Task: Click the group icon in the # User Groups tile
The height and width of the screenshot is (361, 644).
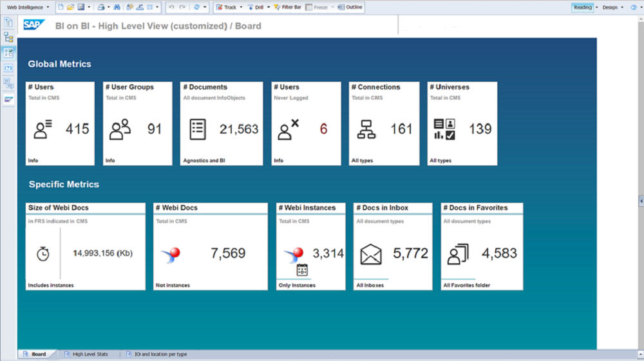Action: [x=120, y=129]
